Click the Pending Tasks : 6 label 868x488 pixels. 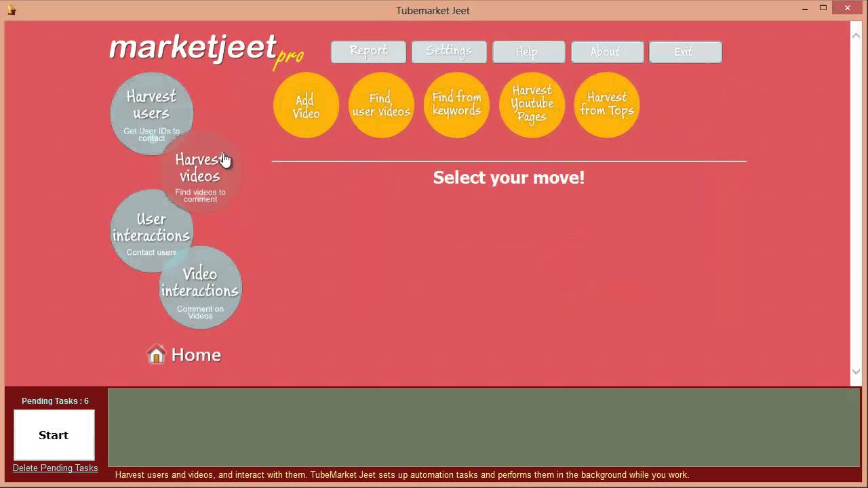click(55, 401)
